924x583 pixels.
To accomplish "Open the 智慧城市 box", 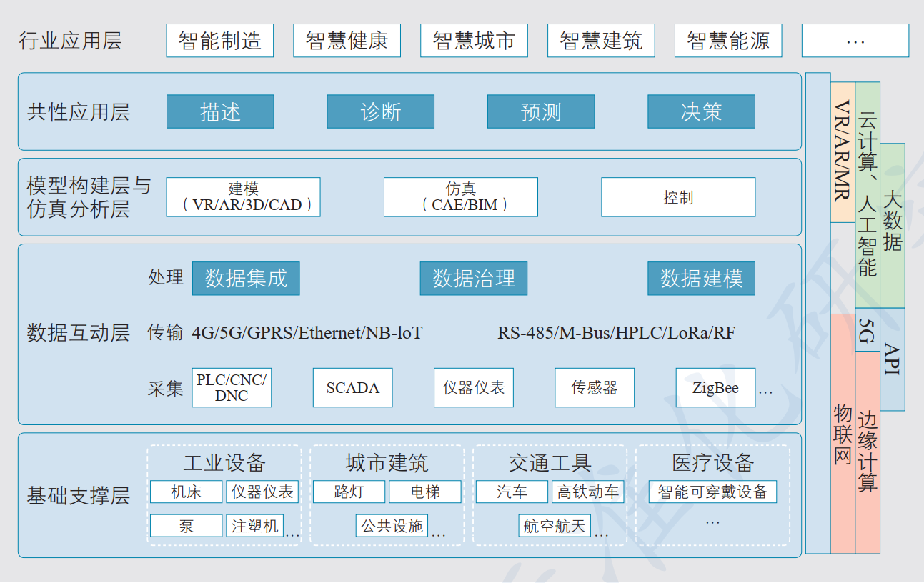I will tap(474, 41).
